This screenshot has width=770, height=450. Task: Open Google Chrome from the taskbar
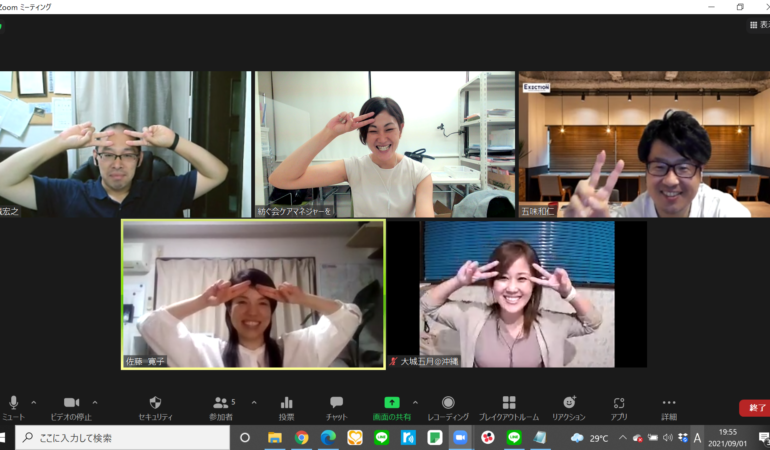[x=301, y=438]
